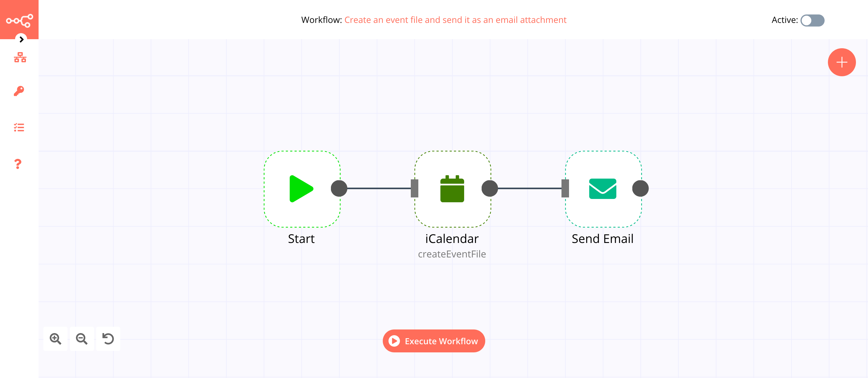Click the execution list icon in sidebar
This screenshot has height=378, width=868.
19,128
